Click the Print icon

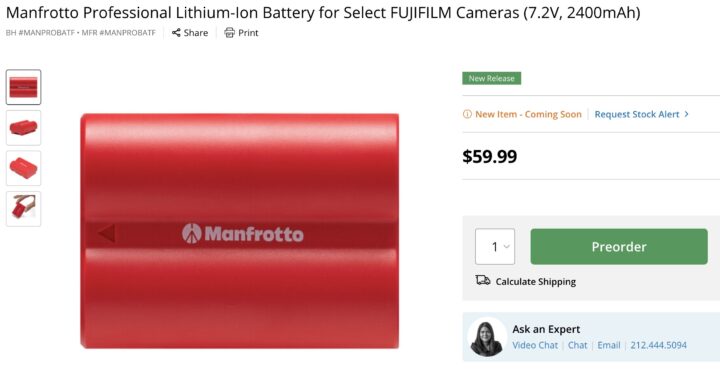coord(229,33)
